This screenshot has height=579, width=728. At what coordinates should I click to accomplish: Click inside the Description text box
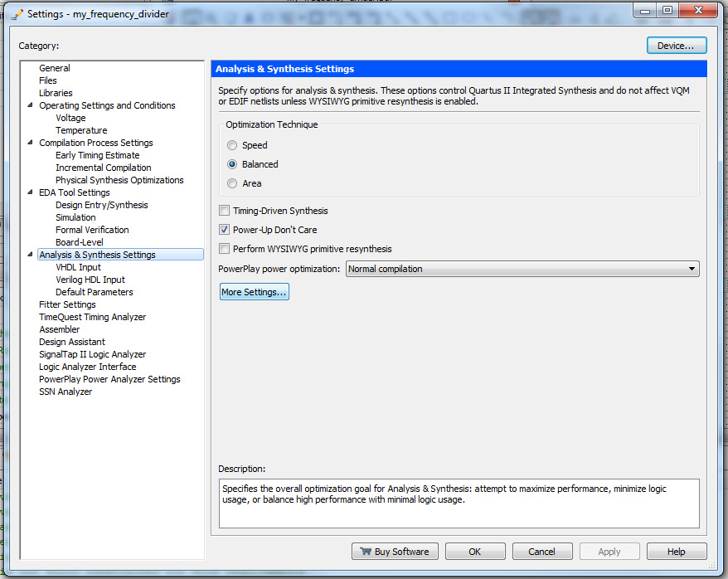coord(459,504)
